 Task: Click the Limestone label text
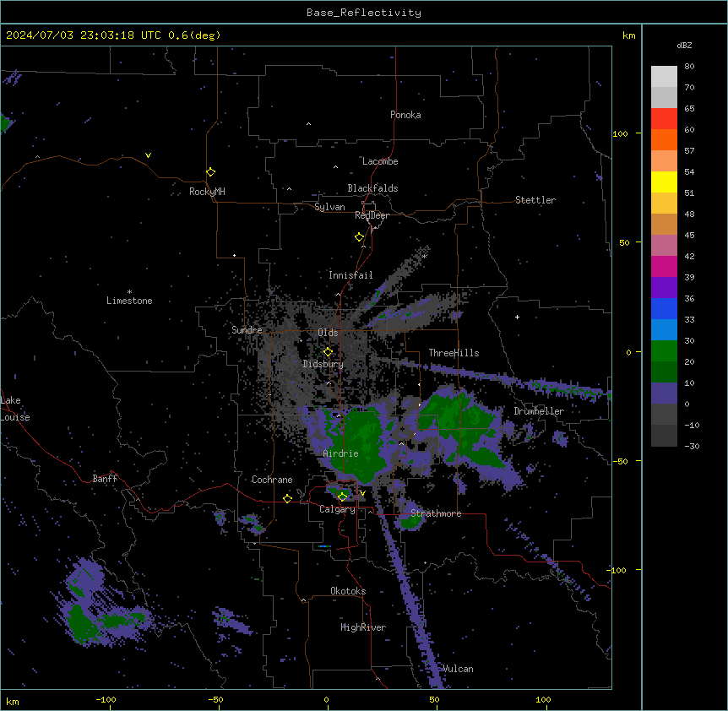[129, 301]
